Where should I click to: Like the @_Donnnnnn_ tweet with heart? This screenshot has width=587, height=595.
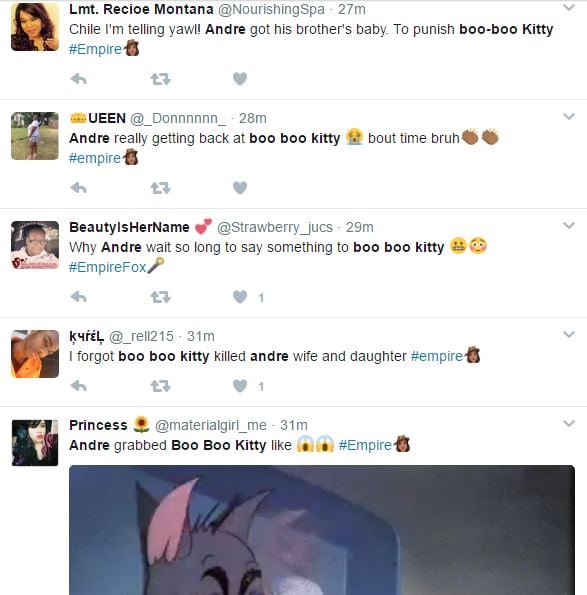click(240, 188)
